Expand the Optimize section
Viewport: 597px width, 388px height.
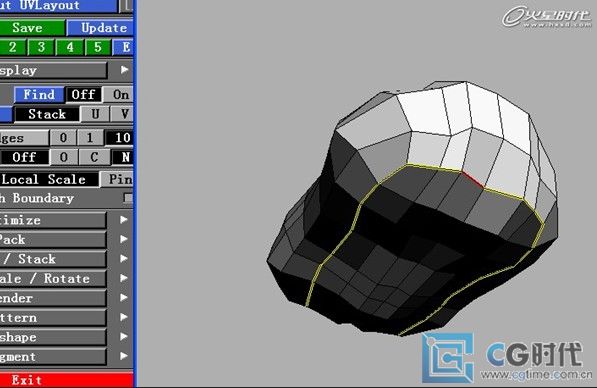[x=53, y=220]
